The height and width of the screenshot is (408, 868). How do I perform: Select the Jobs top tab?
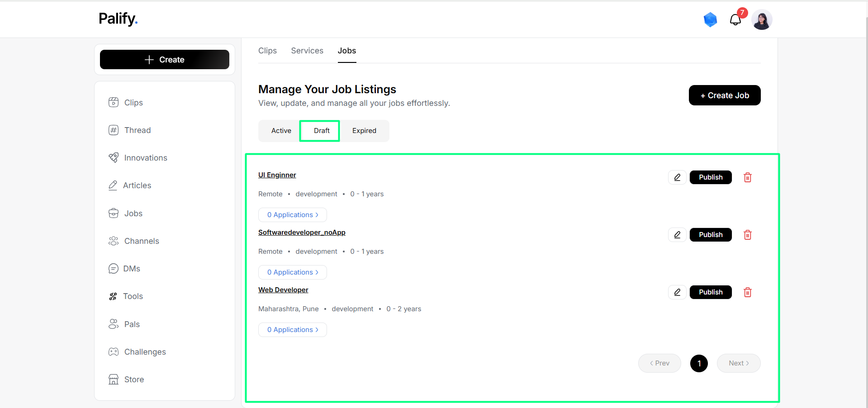(x=347, y=51)
